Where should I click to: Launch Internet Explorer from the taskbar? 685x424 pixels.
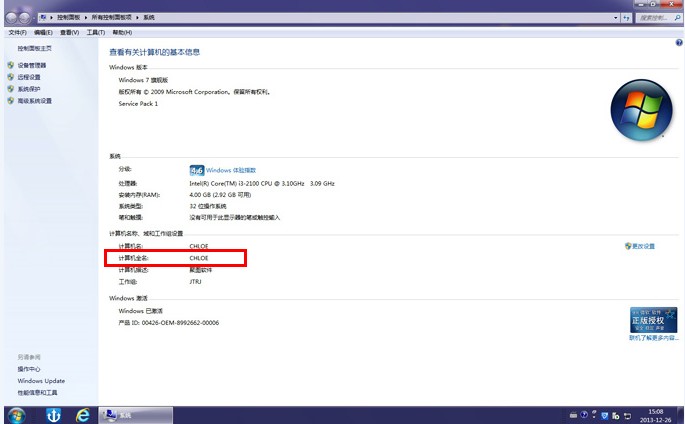[x=83, y=415]
